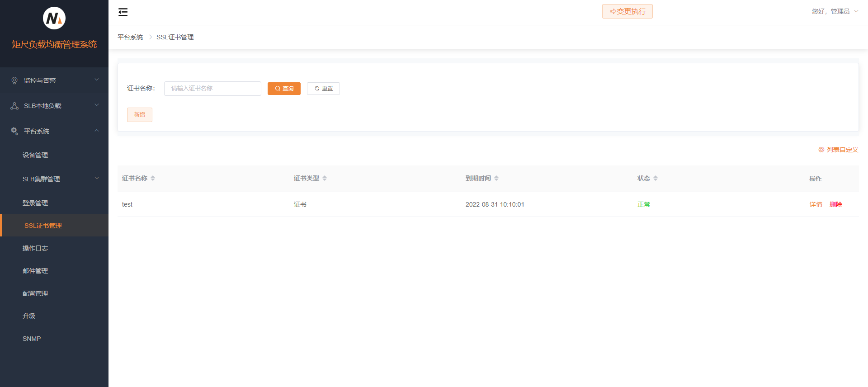Expand the 监控与告警 menu
This screenshot has width=868, height=387.
click(x=54, y=80)
